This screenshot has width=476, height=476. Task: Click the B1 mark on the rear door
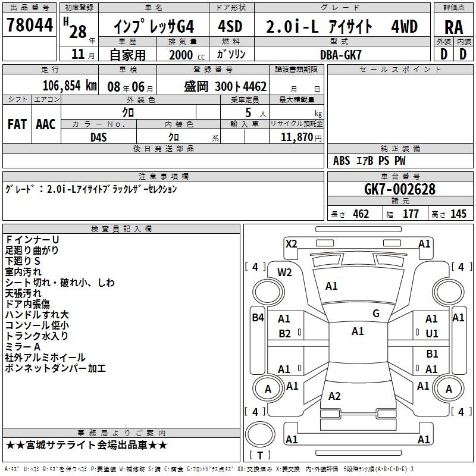click(x=432, y=354)
